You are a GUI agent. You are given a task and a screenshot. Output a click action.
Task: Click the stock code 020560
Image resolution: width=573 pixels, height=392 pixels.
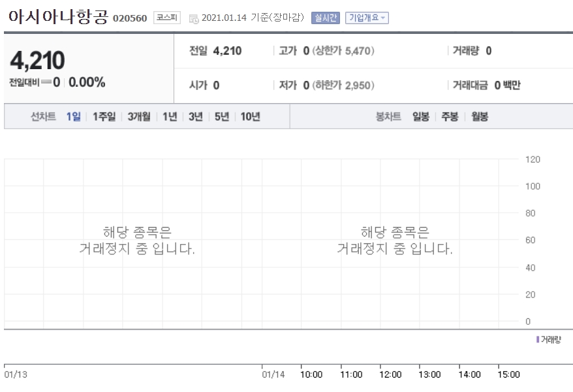click(x=130, y=18)
